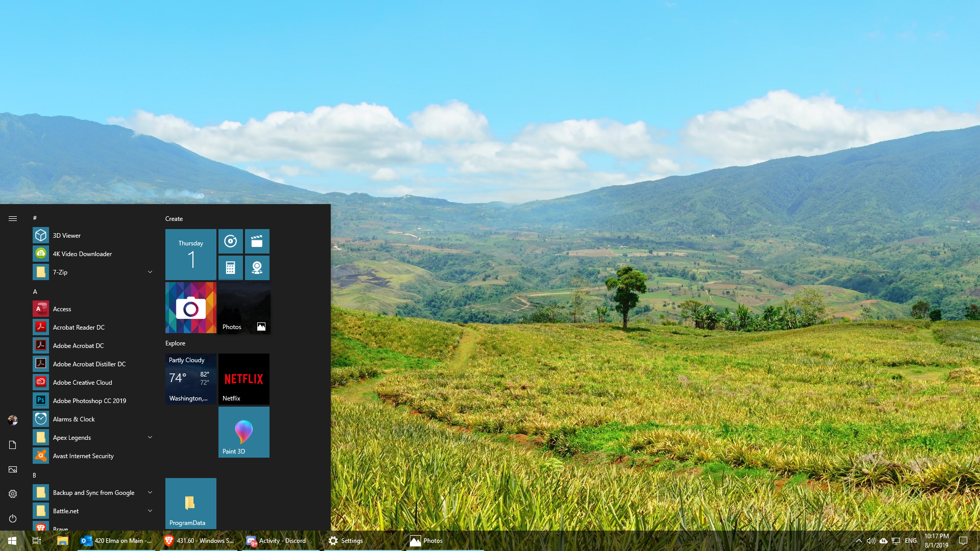Click the Explore section label

(175, 342)
